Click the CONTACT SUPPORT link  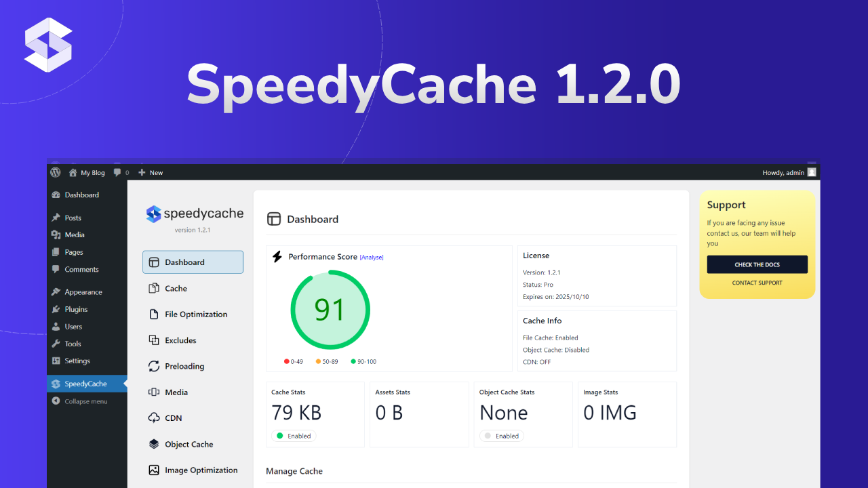click(x=757, y=283)
